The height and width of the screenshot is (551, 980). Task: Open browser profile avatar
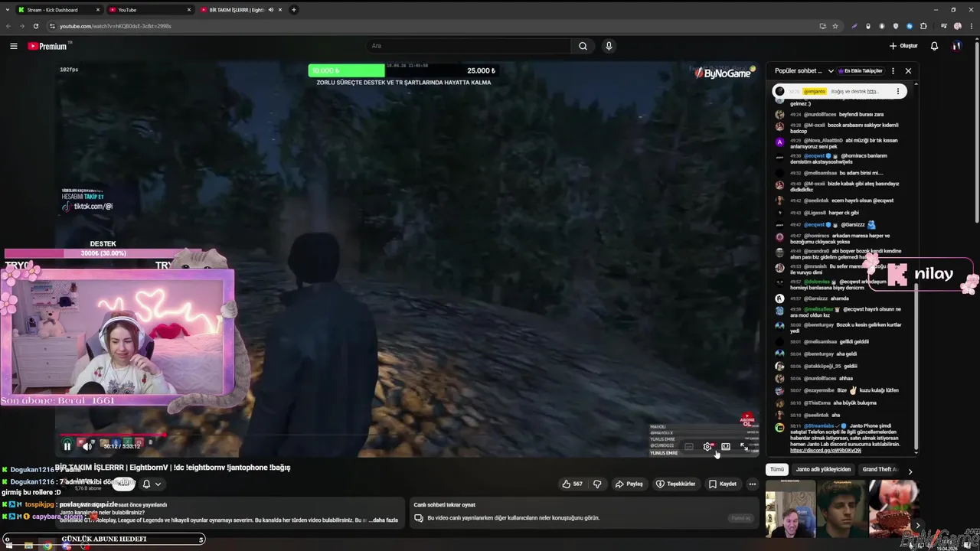(957, 26)
